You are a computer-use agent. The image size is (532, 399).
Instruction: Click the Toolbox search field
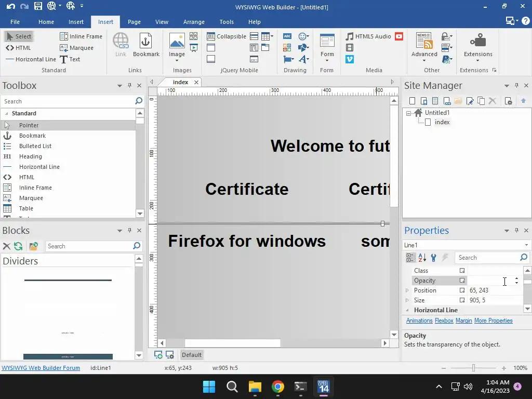(68, 101)
